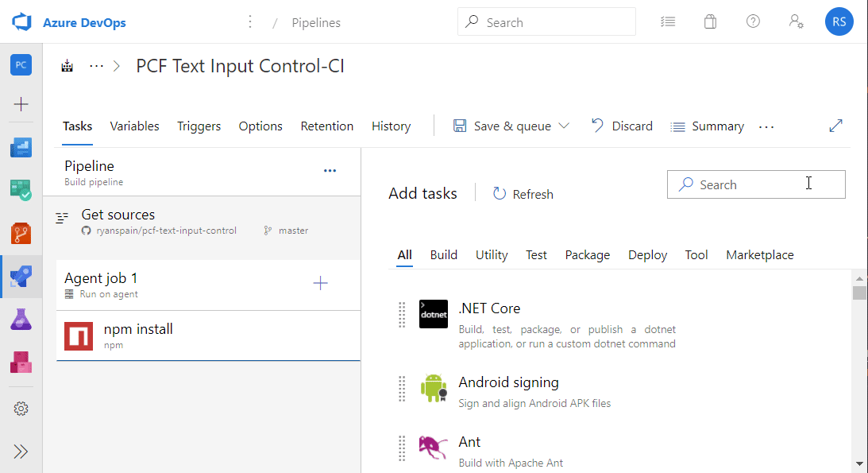Open the Pipelines rocket sidebar icon

21,277
